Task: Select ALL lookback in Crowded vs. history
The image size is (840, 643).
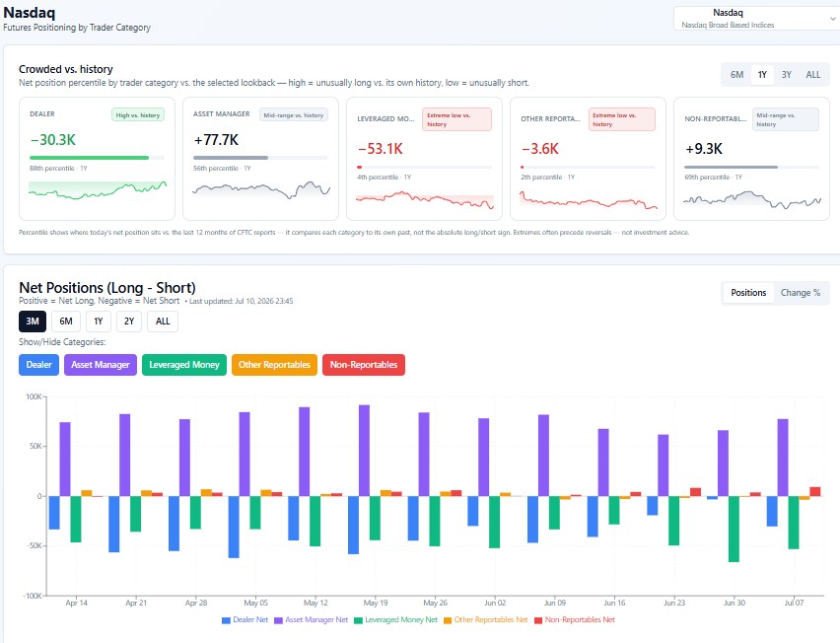Action: point(812,75)
